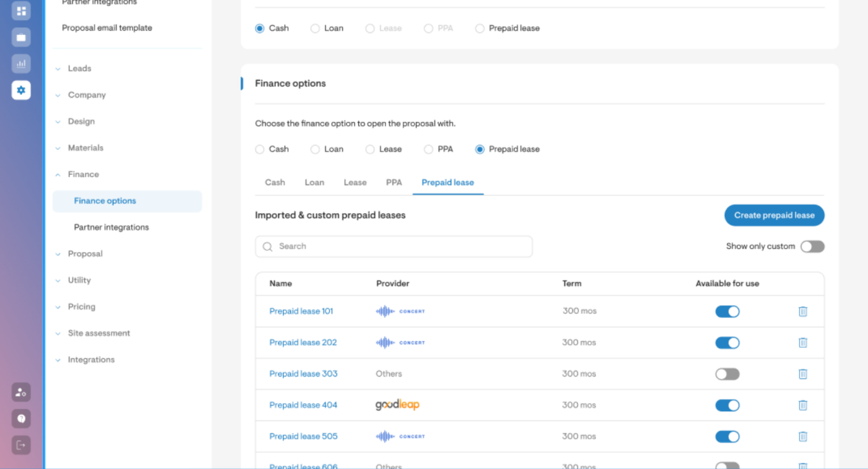Select the Cash radio under Finance options
This screenshot has width=868, height=469.
click(x=260, y=149)
